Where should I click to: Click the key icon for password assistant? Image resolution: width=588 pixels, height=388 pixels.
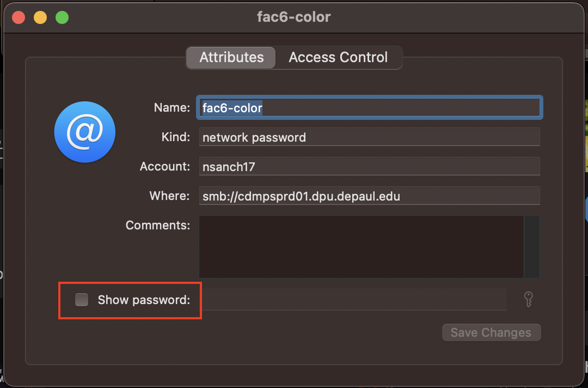pyautogui.click(x=528, y=299)
